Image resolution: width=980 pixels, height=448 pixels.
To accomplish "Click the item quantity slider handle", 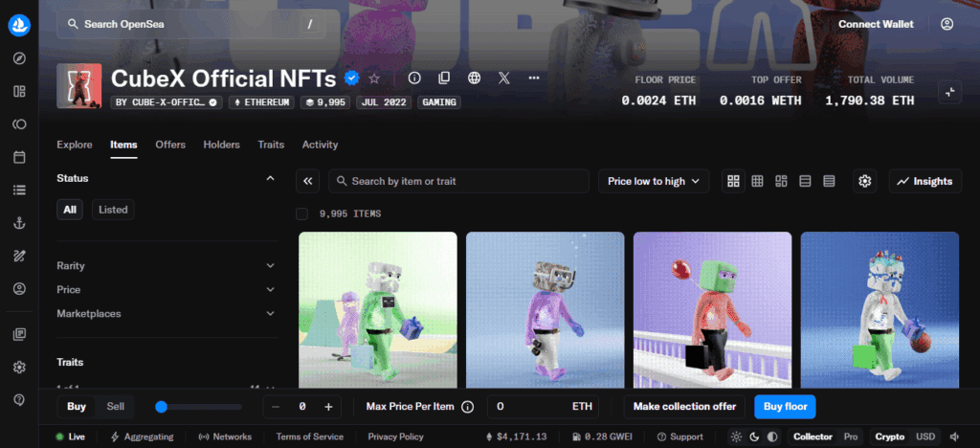I will click(161, 407).
